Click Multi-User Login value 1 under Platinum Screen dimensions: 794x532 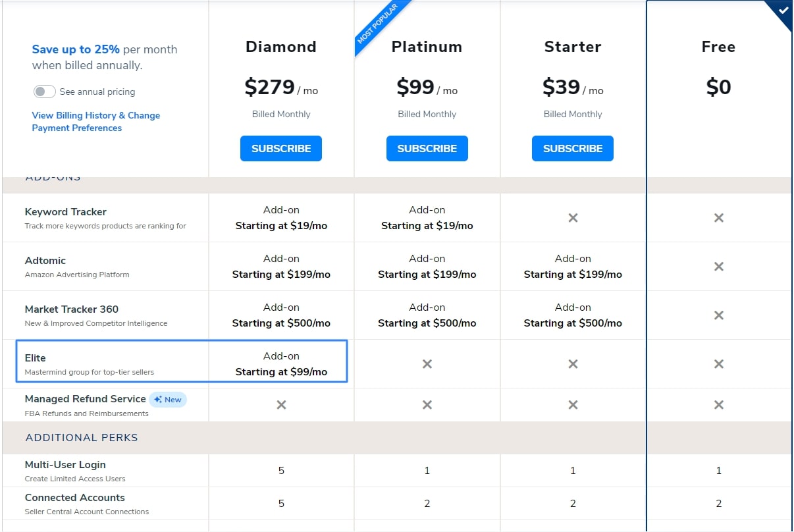coord(427,471)
